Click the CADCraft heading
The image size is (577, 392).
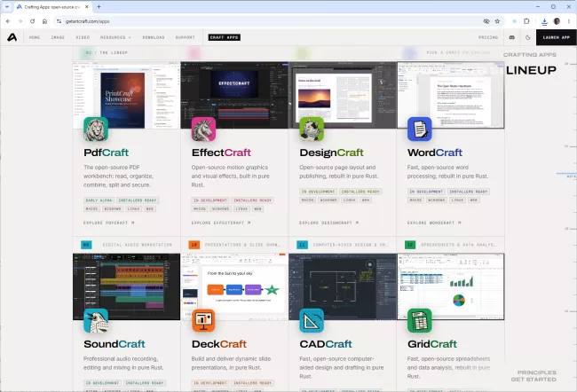click(x=326, y=344)
